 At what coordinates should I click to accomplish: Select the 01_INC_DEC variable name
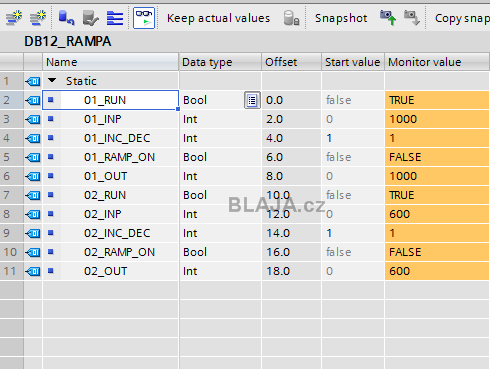pos(117,138)
